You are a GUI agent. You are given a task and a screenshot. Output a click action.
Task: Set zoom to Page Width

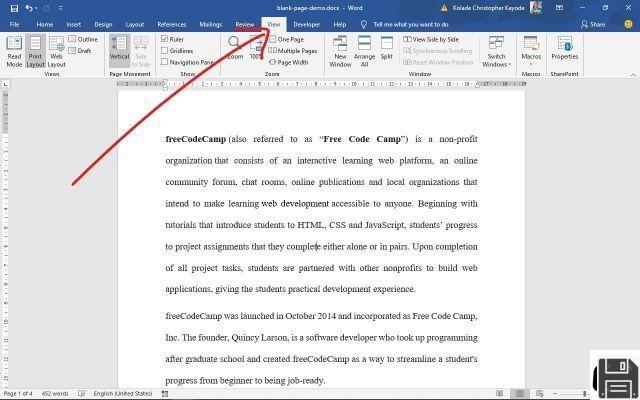[289, 62]
